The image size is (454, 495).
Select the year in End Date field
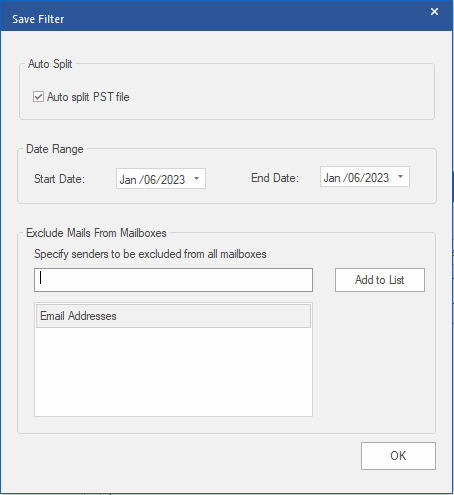[378, 178]
